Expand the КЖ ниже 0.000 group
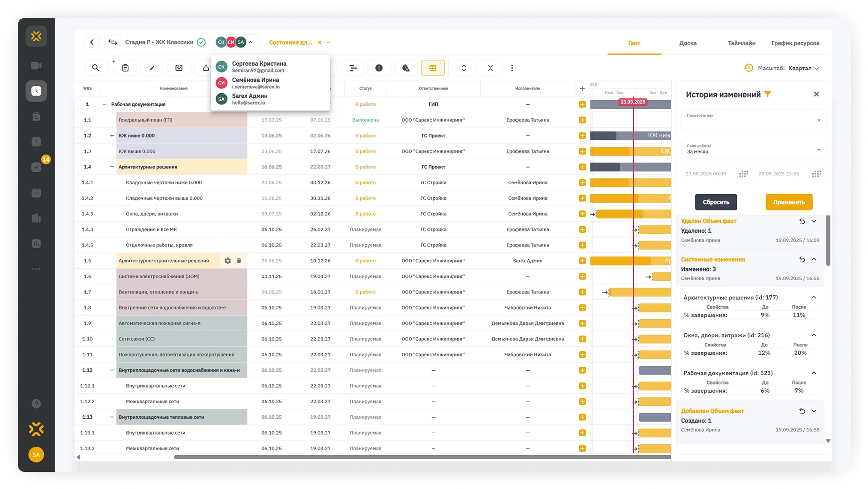The image size is (868, 489). 112,135
